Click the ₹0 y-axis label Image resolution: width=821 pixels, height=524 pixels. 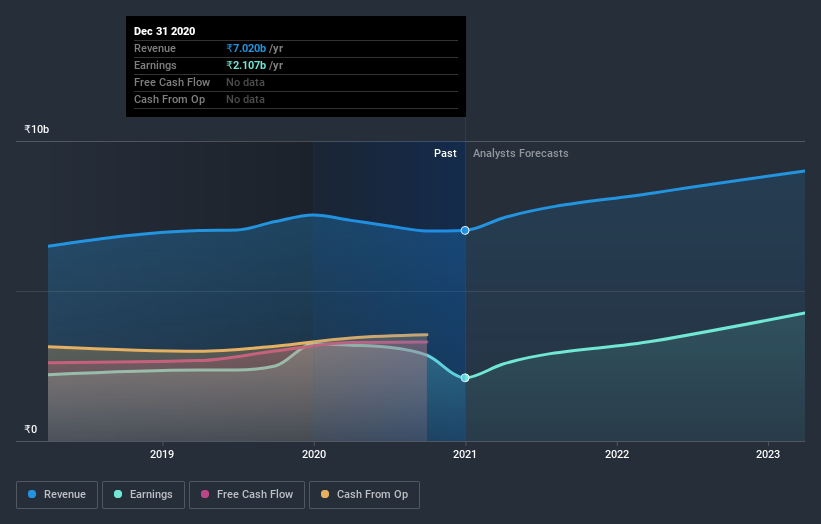tap(31, 429)
